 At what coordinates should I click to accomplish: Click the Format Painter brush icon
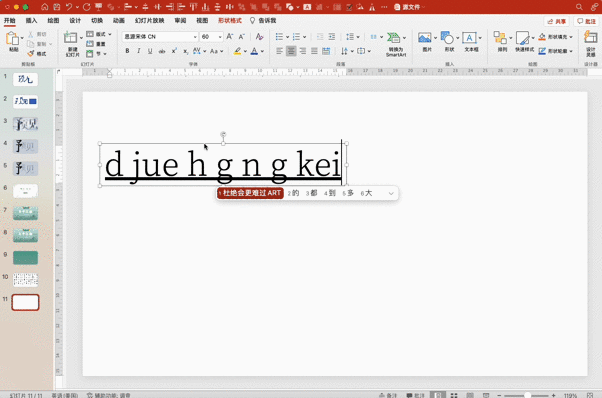point(31,53)
